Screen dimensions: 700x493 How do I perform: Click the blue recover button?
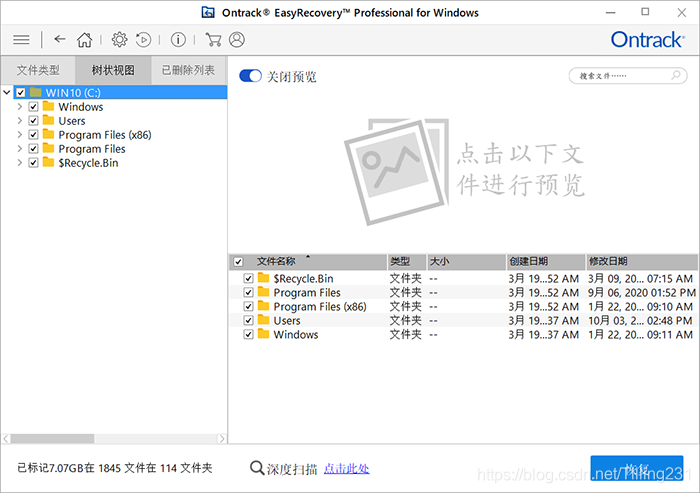[637, 468]
